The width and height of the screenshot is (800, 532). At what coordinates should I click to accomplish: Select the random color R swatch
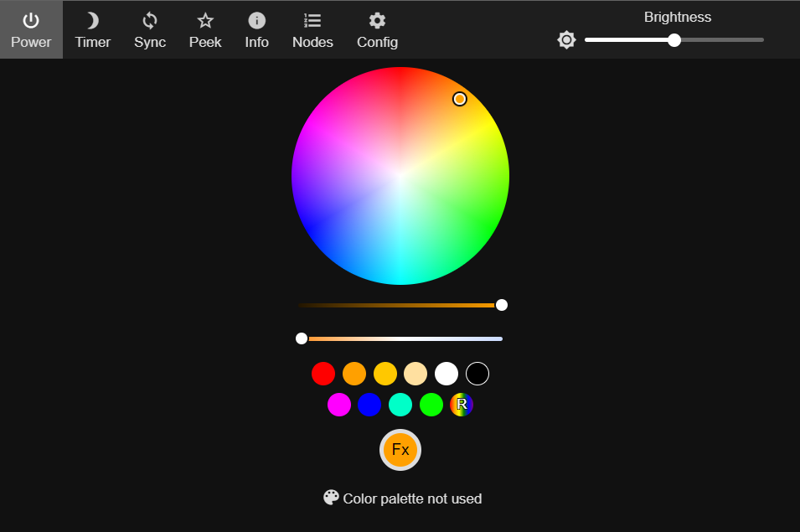click(x=462, y=405)
